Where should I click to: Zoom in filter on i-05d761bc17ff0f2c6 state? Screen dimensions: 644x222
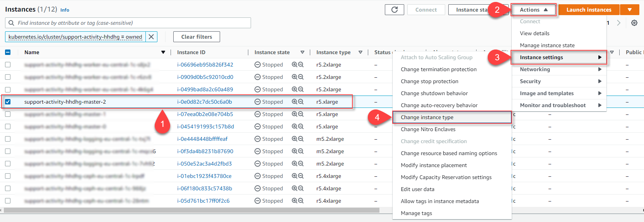coord(295,201)
